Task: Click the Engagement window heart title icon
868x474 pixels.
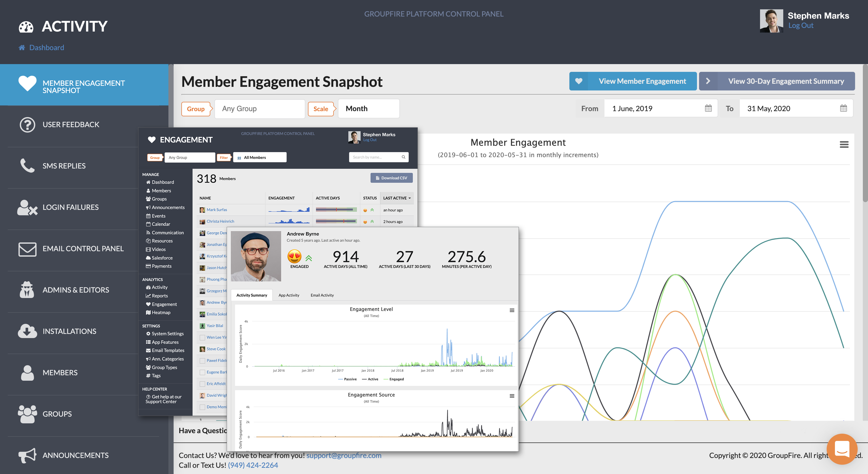Action: tap(152, 140)
